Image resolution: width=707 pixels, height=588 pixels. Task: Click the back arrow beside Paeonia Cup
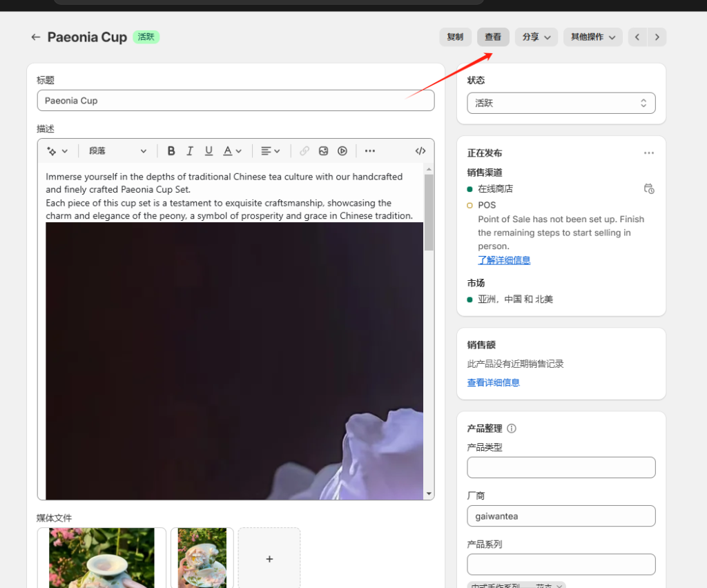click(x=36, y=37)
